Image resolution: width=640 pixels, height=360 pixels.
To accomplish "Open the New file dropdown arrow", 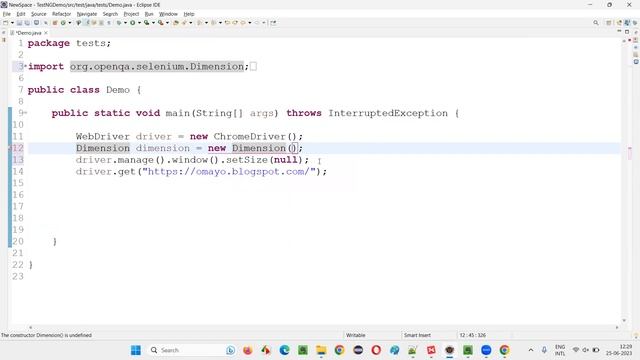I will (x=12, y=23).
